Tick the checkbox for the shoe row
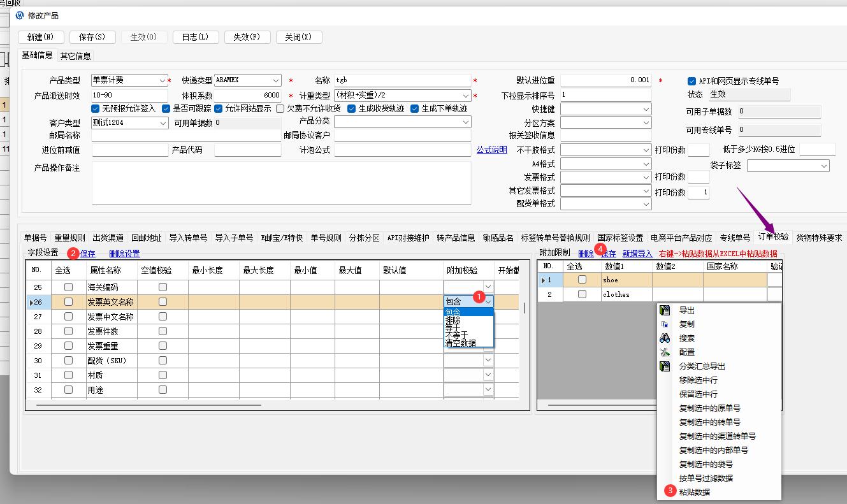This screenshot has height=504, width=847. [x=582, y=280]
